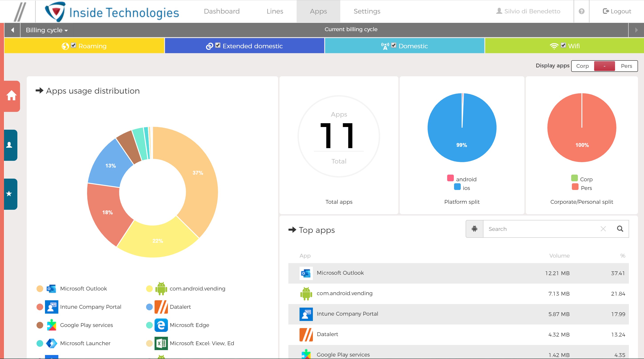Click the orange Microsoft Outlook legend swatch
This screenshot has height=359, width=644.
click(x=40, y=288)
